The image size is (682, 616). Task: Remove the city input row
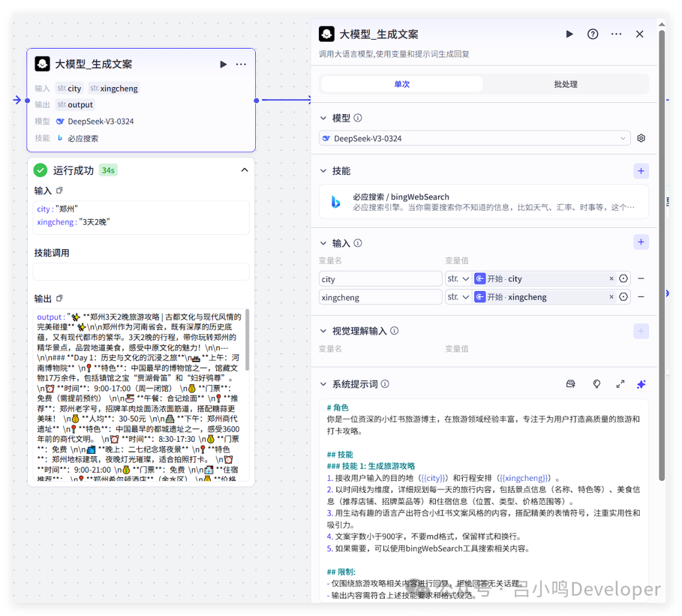pyautogui.click(x=641, y=279)
